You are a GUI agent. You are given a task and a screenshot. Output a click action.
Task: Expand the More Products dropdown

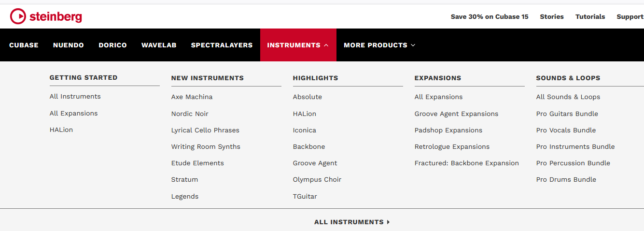pyautogui.click(x=379, y=45)
